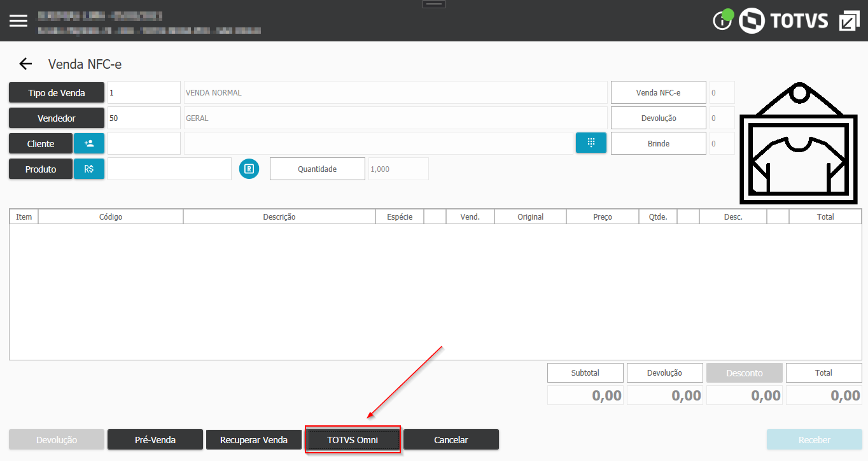Click the Total column header in the grid
Image resolution: width=868 pixels, height=461 pixels.
pyautogui.click(x=825, y=216)
